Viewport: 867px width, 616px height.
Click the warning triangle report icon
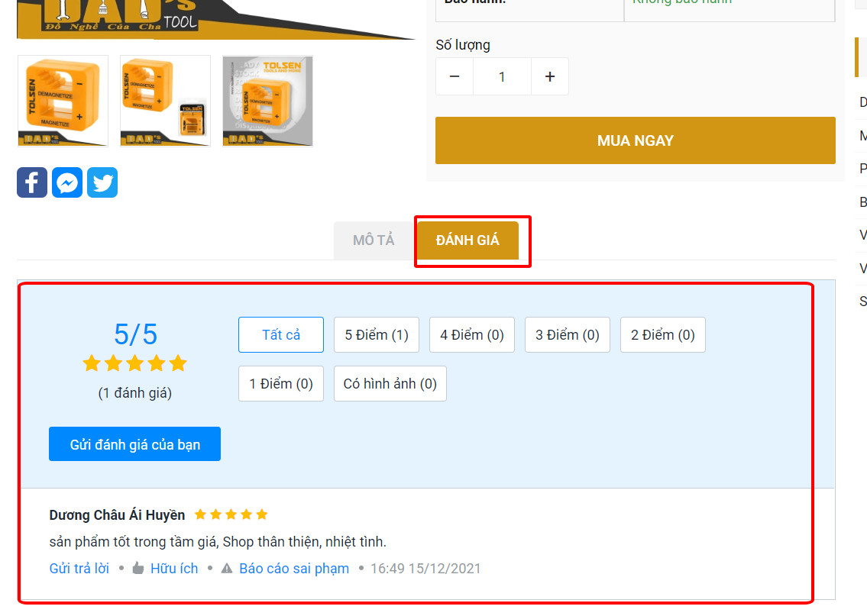click(227, 568)
